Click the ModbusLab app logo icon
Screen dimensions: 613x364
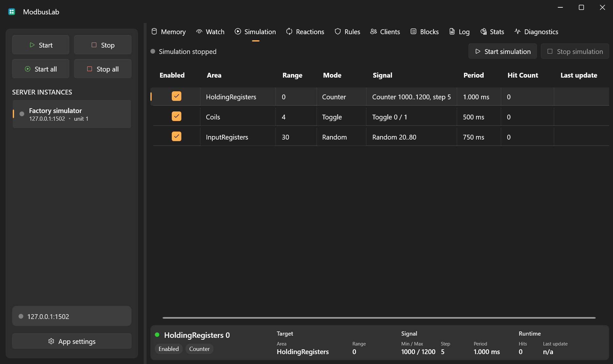tap(12, 12)
